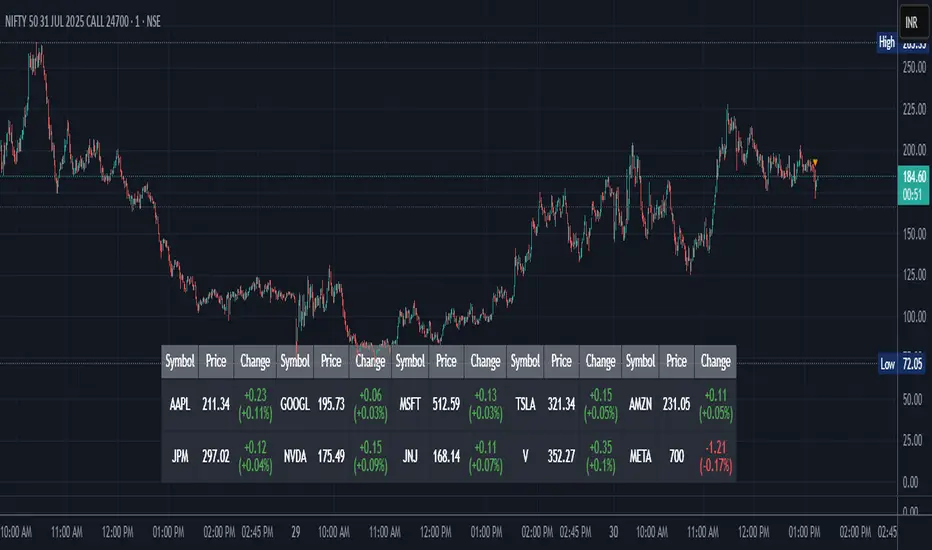Click the 10:00 AM label on time axis
Viewport: 932px width, 550px height.
pyautogui.click(x=22, y=531)
